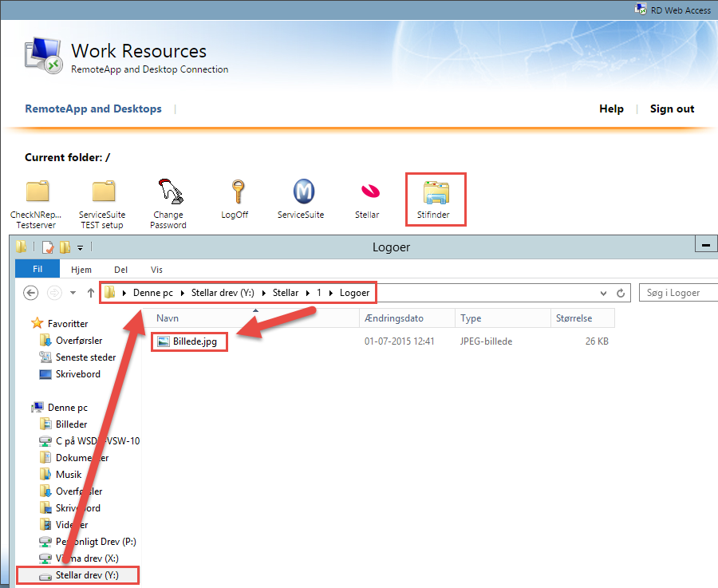Open the Vis ribbon tab
Image resolution: width=718 pixels, height=588 pixels.
click(x=156, y=270)
